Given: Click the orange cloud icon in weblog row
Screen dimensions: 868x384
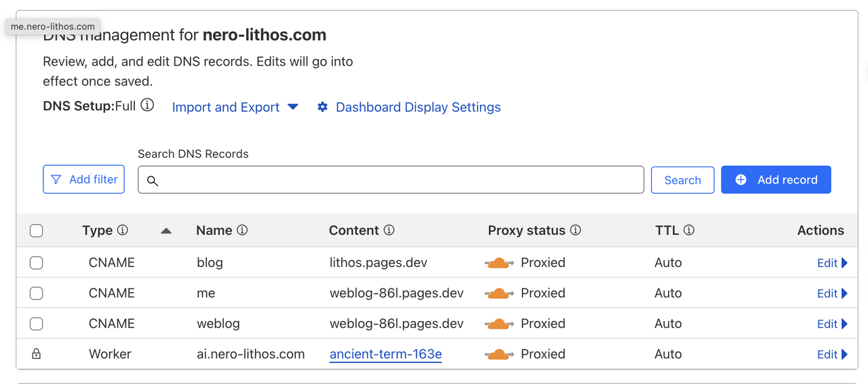Looking at the screenshot, I should pyautogui.click(x=499, y=324).
